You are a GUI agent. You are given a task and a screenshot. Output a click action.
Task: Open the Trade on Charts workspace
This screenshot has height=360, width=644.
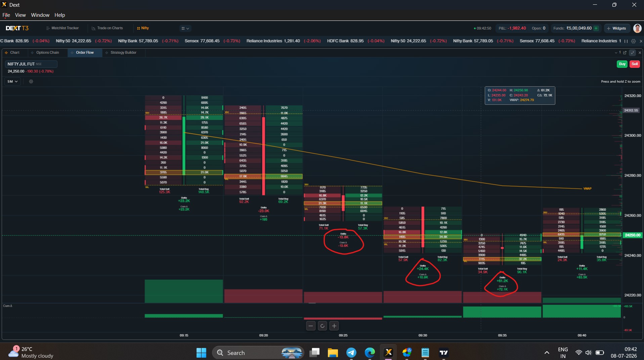click(x=108, y=28)
